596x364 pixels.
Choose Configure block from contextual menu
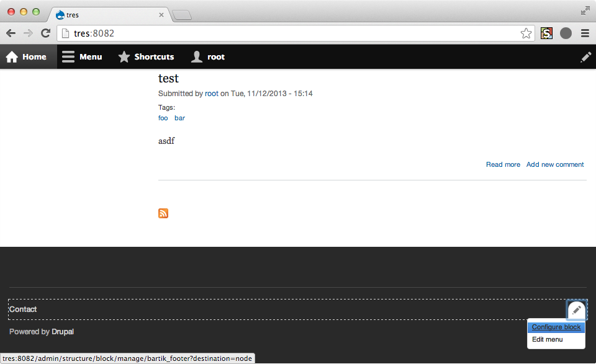556,327
